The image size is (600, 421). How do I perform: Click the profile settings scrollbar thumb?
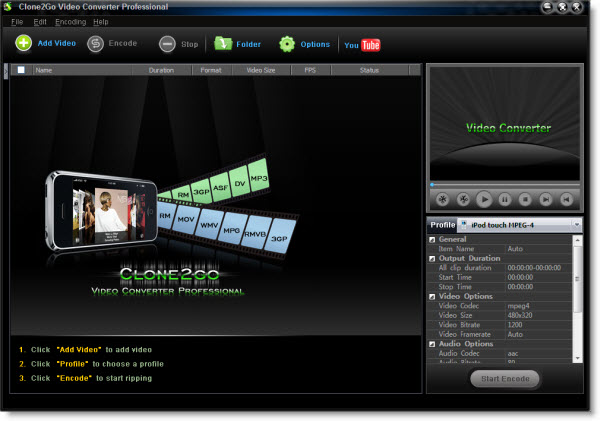click(x=577, y=279)
